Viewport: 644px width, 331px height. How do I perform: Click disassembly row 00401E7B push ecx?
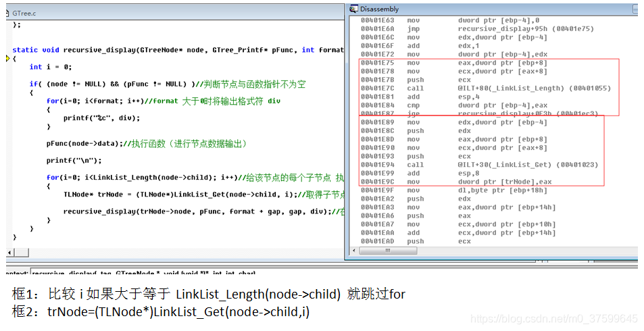point(416,80)
